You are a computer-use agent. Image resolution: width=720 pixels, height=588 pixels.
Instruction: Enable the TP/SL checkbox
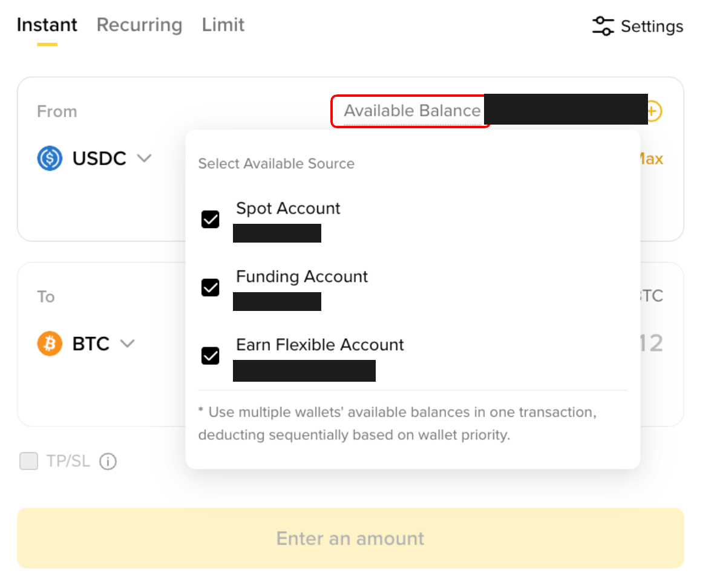click(x=28, y=461)
